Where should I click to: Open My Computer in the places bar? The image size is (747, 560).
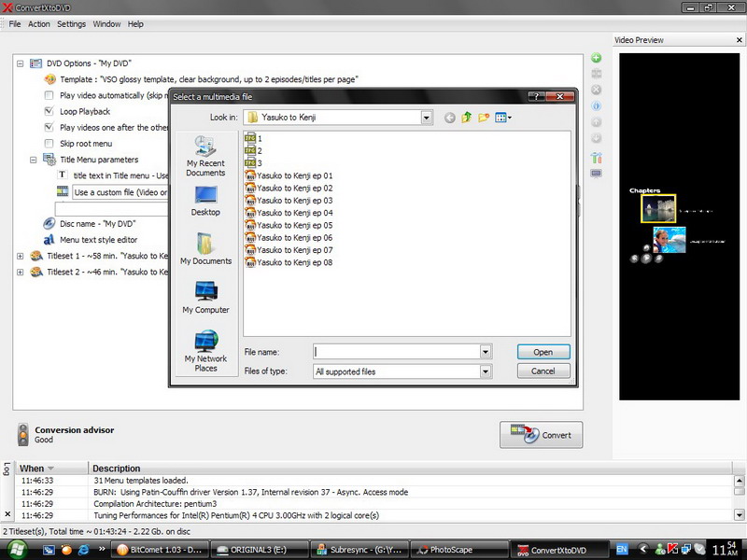[x=205, y=298]
